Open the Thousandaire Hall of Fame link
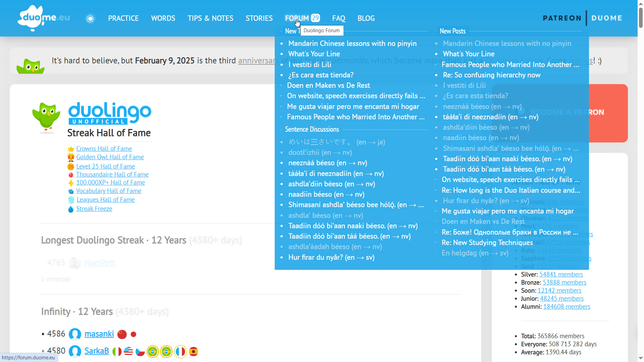The image size is (644, 362). pos(112,174)
